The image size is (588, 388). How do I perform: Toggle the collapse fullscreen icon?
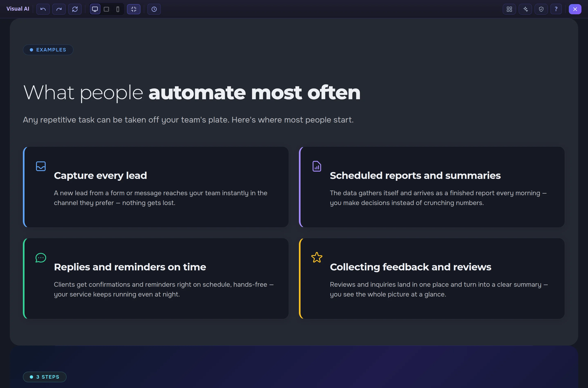[x=134, y=9]
